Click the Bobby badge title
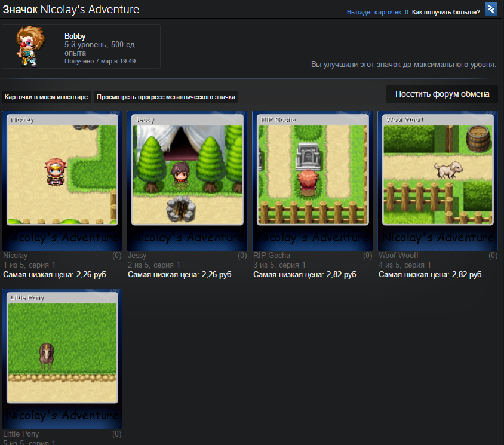The height and width of the screenshot is (445, 504). 75,36
